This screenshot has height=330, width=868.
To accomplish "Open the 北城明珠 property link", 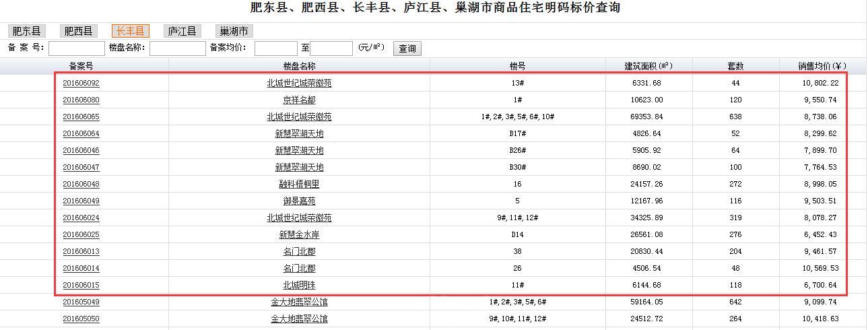I will tap(299, 286).
